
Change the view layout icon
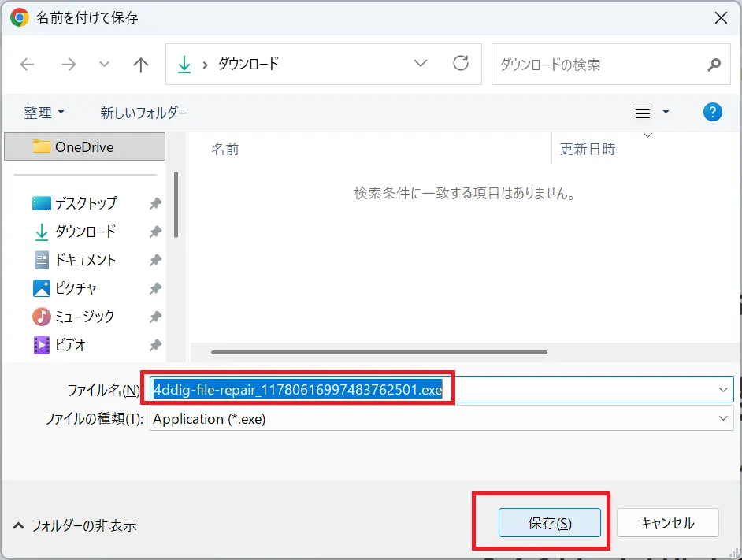tap(643, 112)
